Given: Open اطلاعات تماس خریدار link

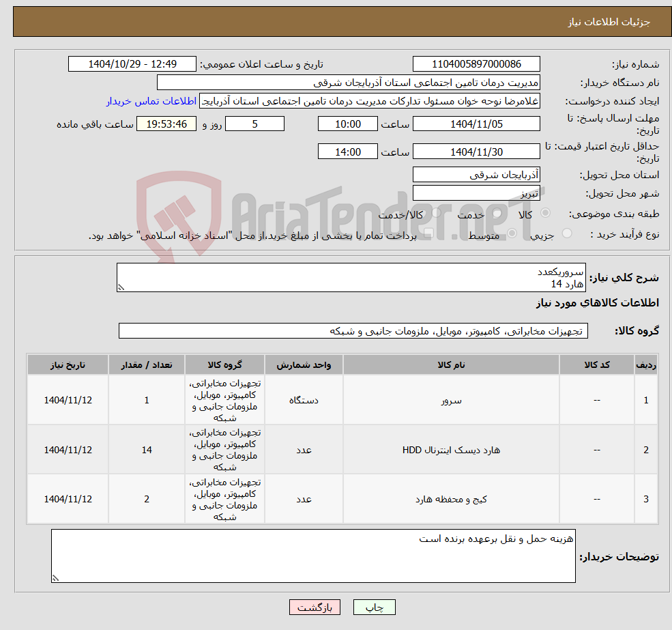Looking at the screenshot, I should tap(151, 101).
